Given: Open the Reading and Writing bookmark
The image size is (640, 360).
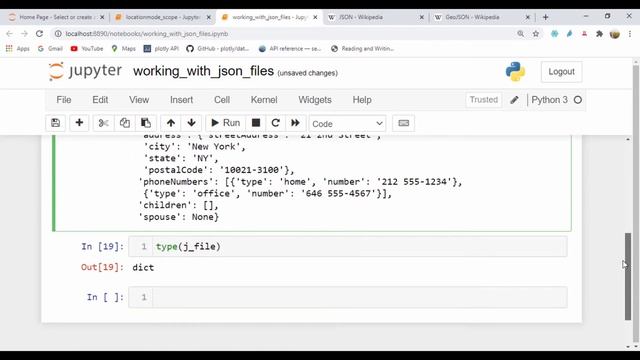Looking at the screenshot, I should [x=362, y=49].
